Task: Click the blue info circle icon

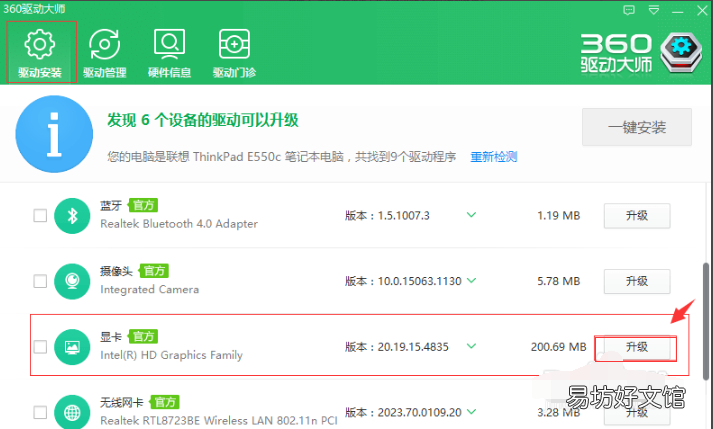Action: 54,134
